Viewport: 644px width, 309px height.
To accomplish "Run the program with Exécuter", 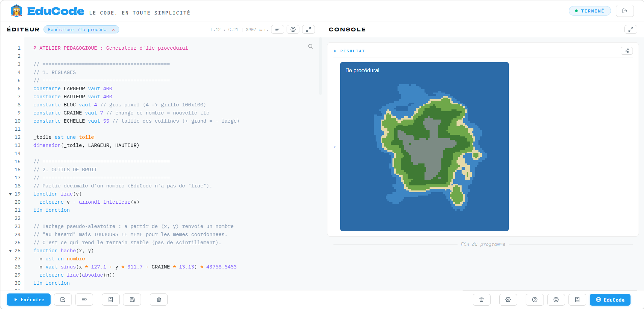I will coord(29,300).
